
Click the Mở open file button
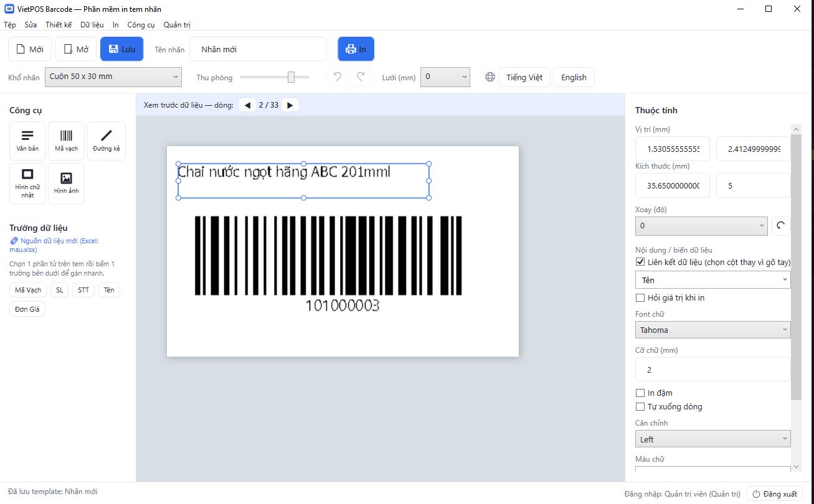76,49
